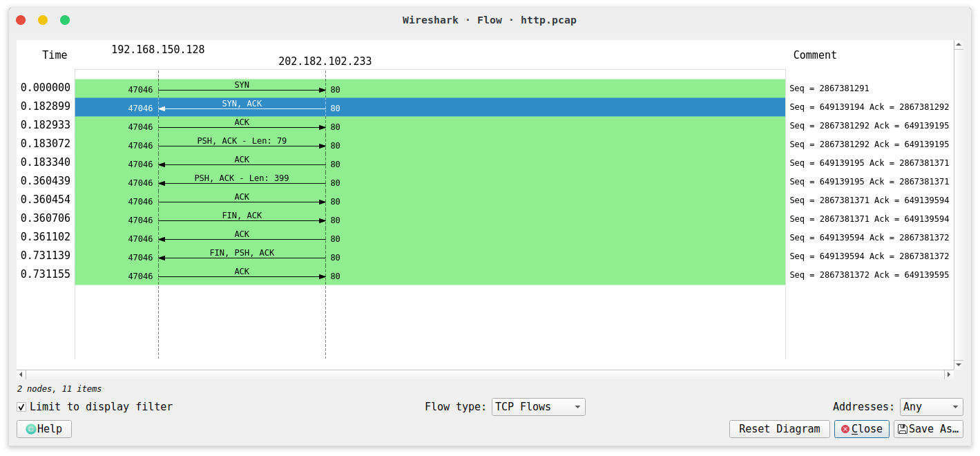Click comment Seq = 2867381291

(829, 88)
